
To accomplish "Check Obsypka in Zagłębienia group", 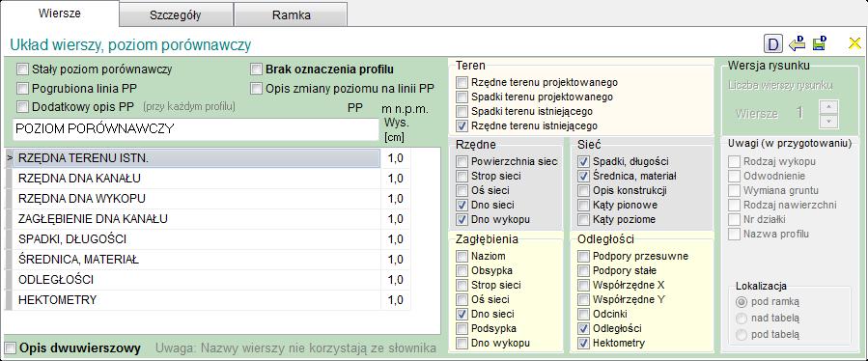I will coord(462,270).
